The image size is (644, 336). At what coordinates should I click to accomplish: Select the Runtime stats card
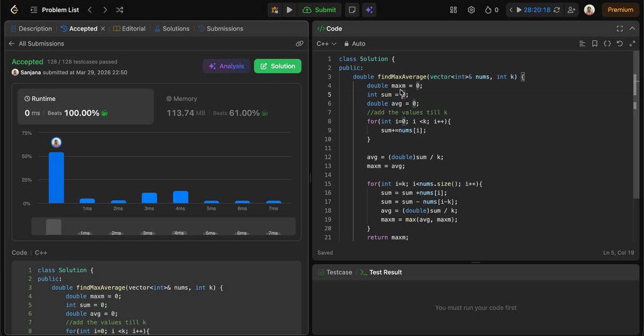[x=86, y=106]
